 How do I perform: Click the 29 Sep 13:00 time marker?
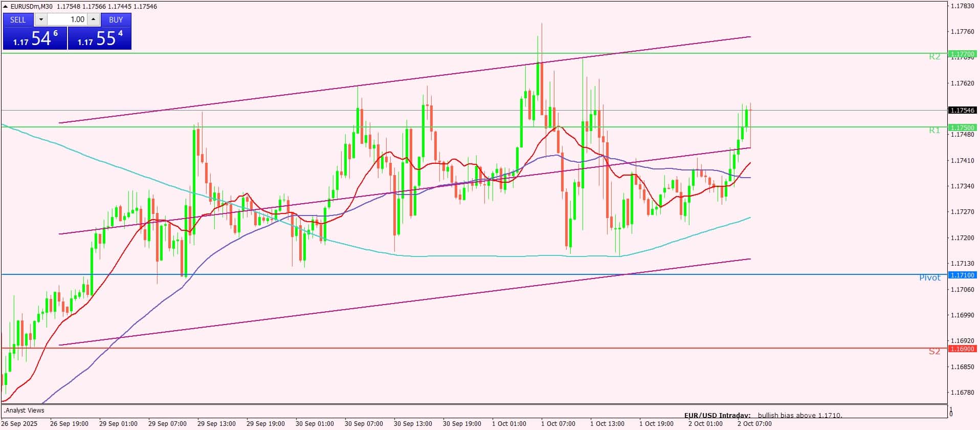click(x=216, y=424)
